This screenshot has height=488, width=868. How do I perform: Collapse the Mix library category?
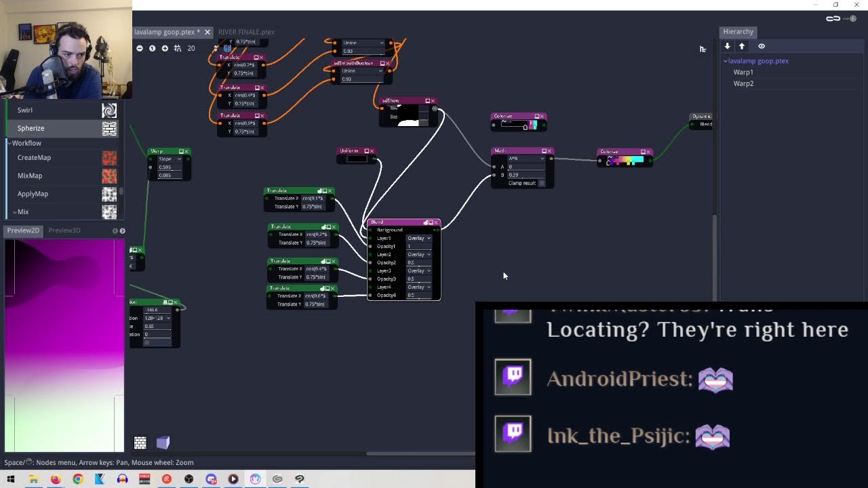coord(14,212)
